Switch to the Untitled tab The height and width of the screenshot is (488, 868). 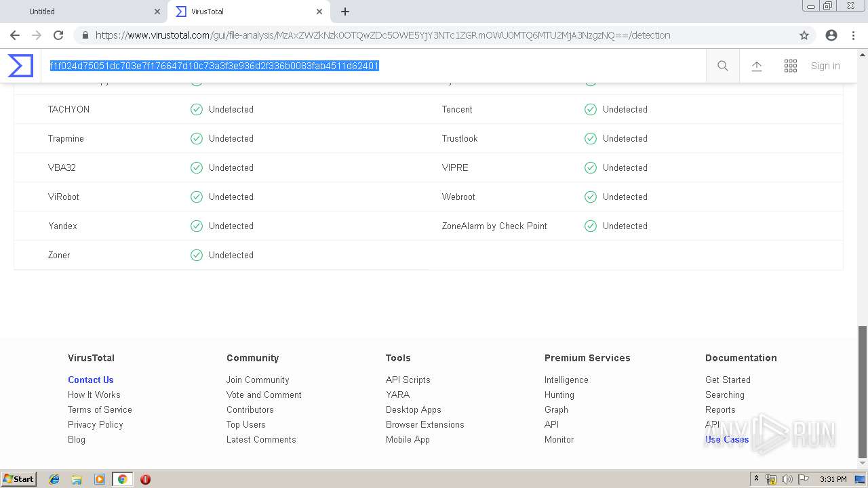tap(84, 12)
